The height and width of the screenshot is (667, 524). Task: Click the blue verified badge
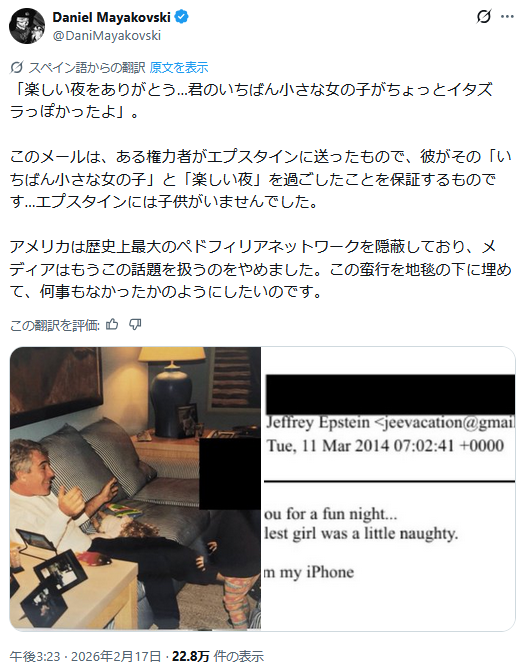click(x=182, y=17)
